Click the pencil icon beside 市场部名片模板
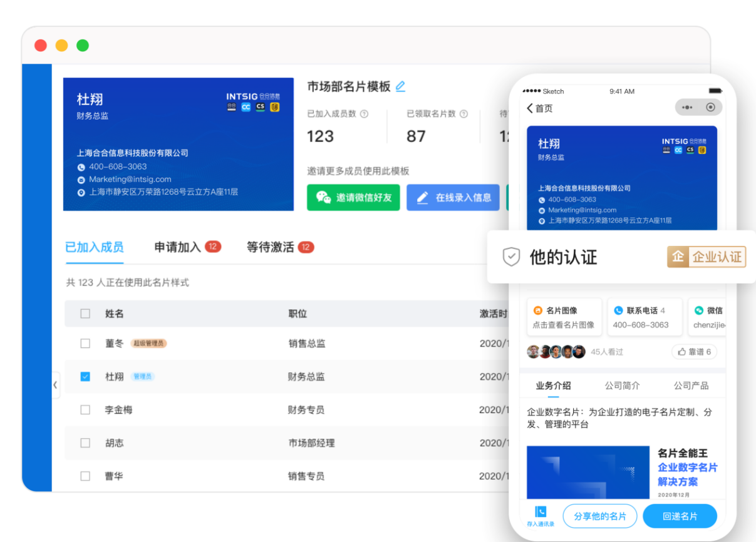Image resolution: width=756 pixels, height=542 pixels. click(x=400, y=86)
